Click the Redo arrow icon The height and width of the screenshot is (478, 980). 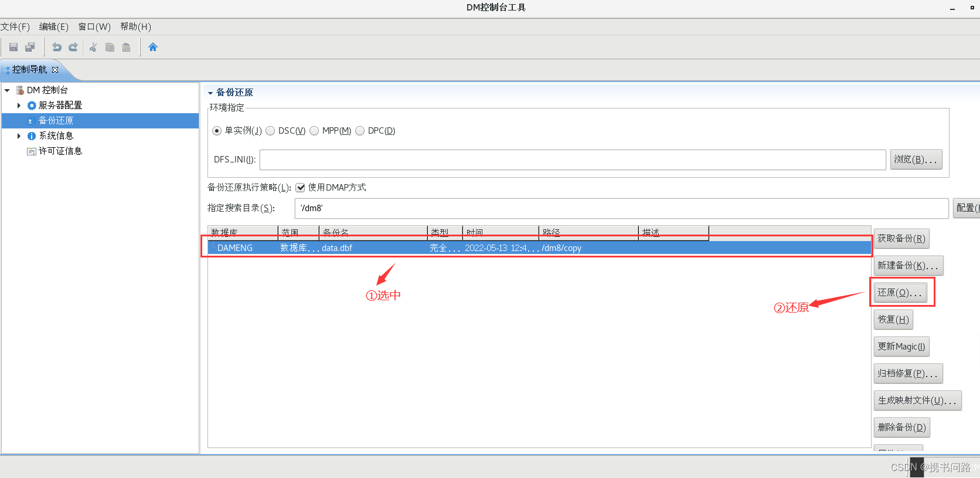pos(73,47)
